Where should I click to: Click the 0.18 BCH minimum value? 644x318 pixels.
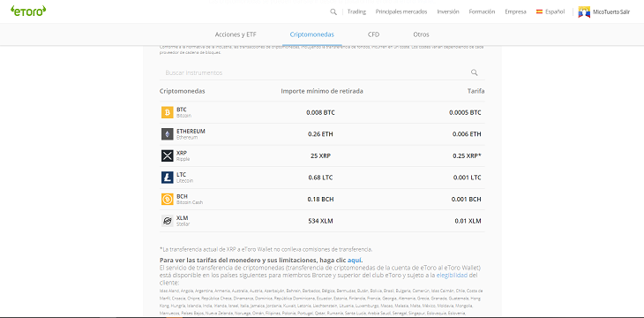point(321,199)
